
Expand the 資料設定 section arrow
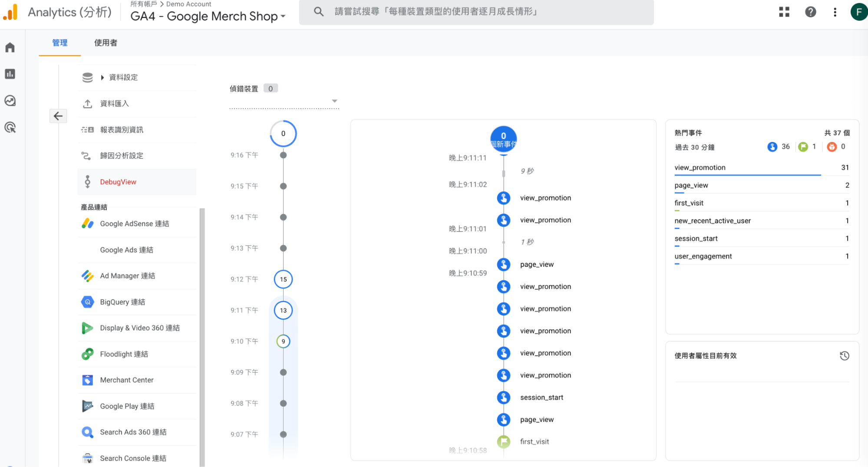click(x=102, y=77)
